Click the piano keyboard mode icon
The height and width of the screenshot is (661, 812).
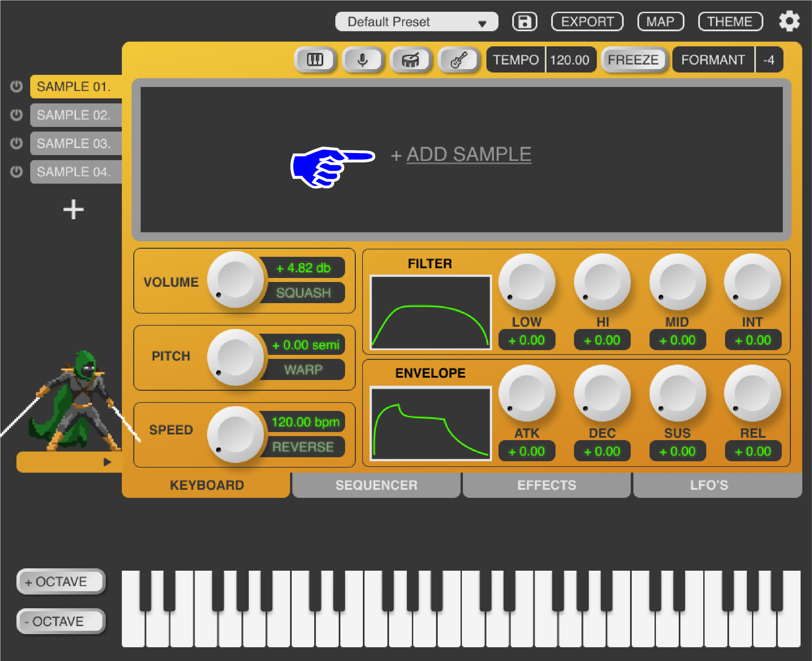pyautogui.click(x=315, y=60)
